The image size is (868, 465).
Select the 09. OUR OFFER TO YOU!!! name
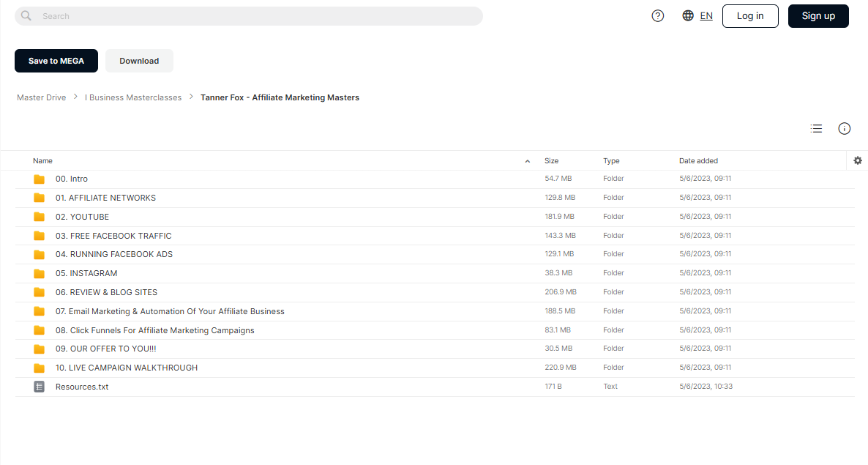coord(105,349)
